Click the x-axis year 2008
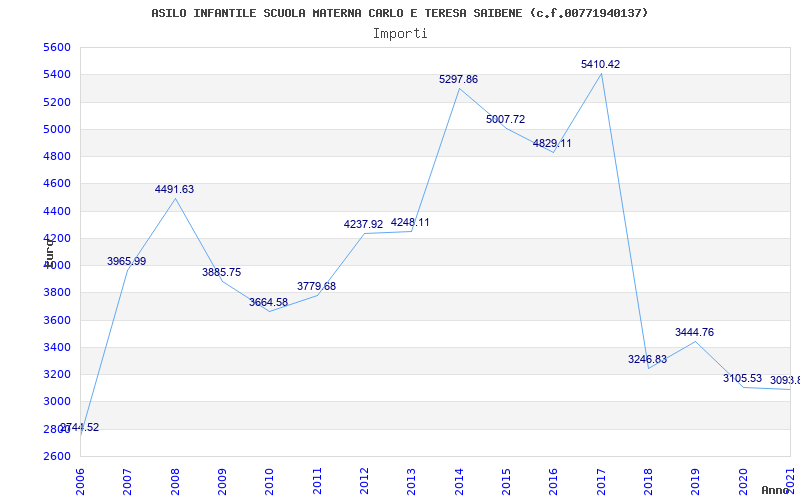This screenshot has height=500, width=800. (x=175, y=481)
